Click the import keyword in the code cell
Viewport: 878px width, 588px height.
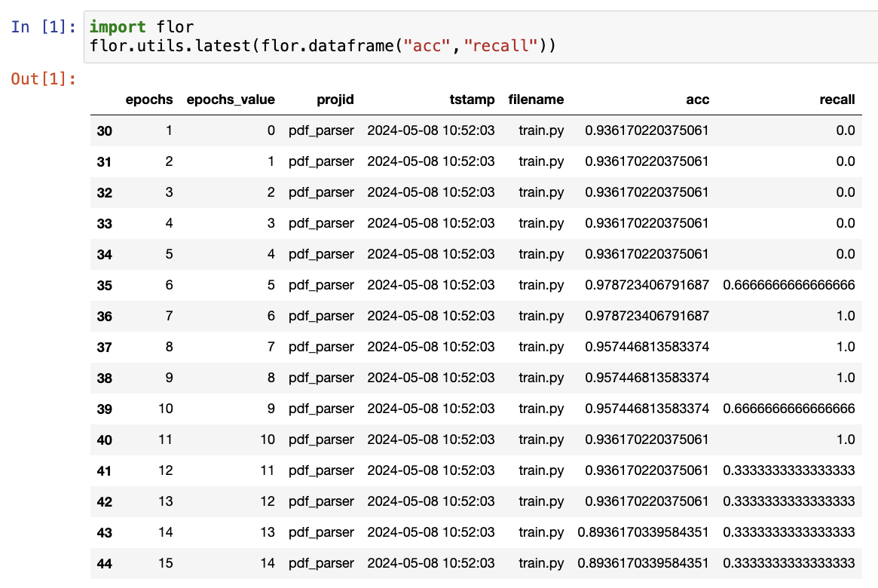[x=118, y=27]
